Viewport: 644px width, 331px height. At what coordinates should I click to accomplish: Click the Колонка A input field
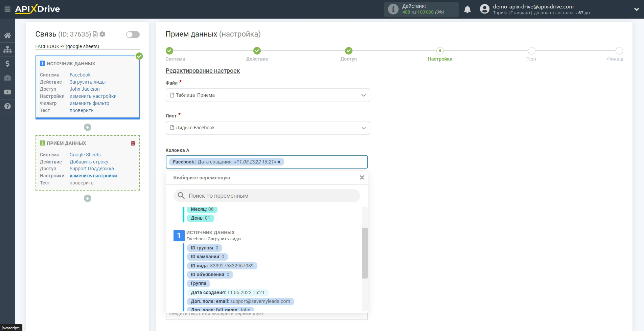(267, 162)
